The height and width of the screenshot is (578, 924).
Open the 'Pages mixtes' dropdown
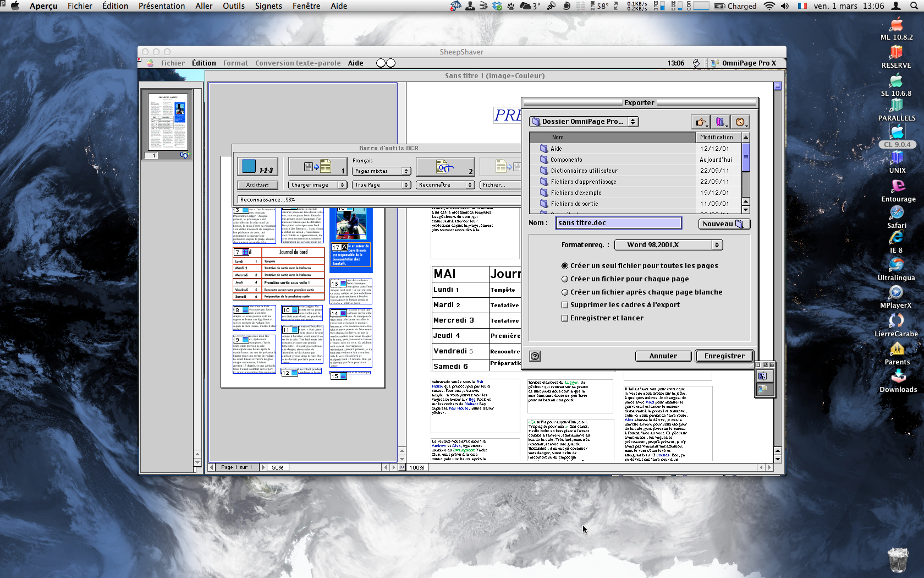tap(381, 171)
